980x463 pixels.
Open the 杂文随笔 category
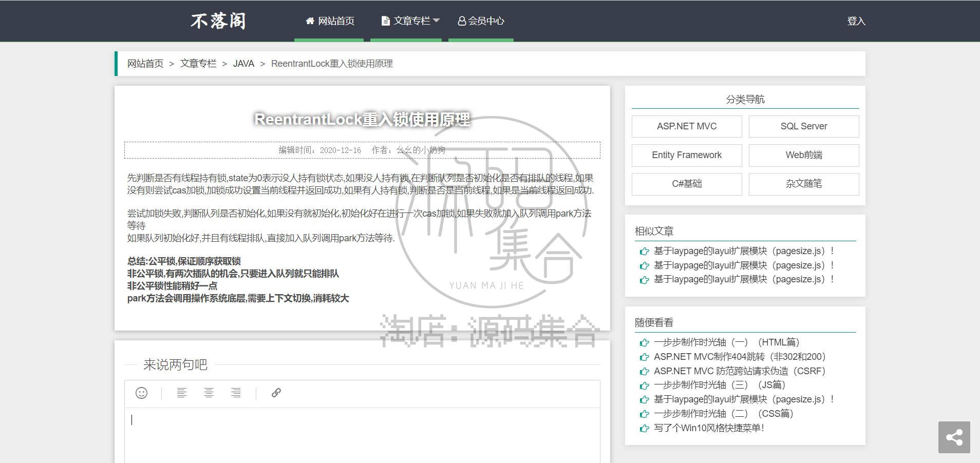pyautogui.click(x=804, y=184)
